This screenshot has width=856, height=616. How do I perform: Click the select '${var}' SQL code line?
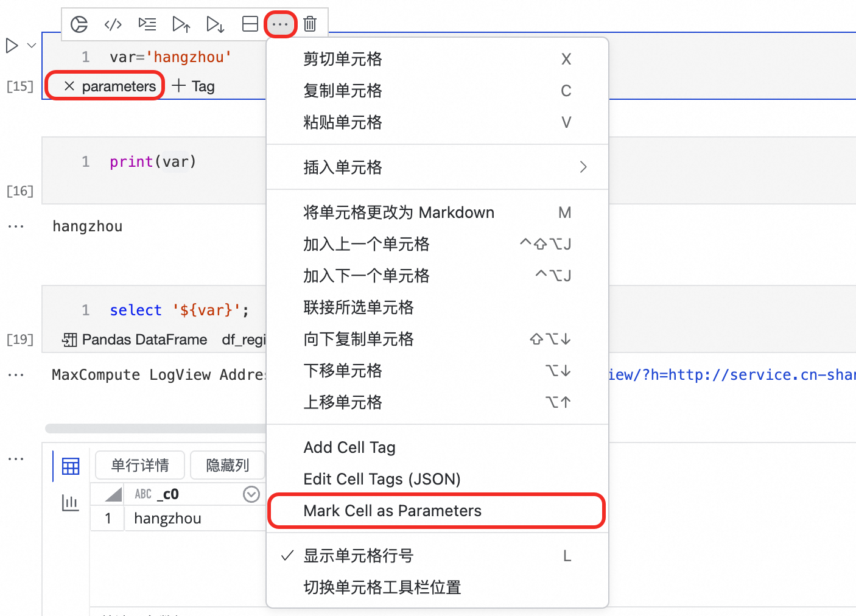pyautogui.click(x=180, y=310)
